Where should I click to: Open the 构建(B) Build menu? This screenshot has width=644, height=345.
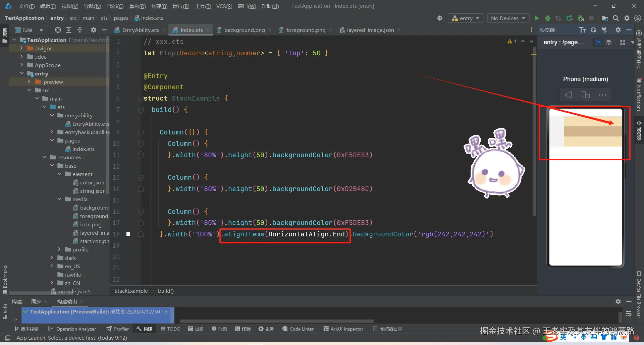pos(159,6)
